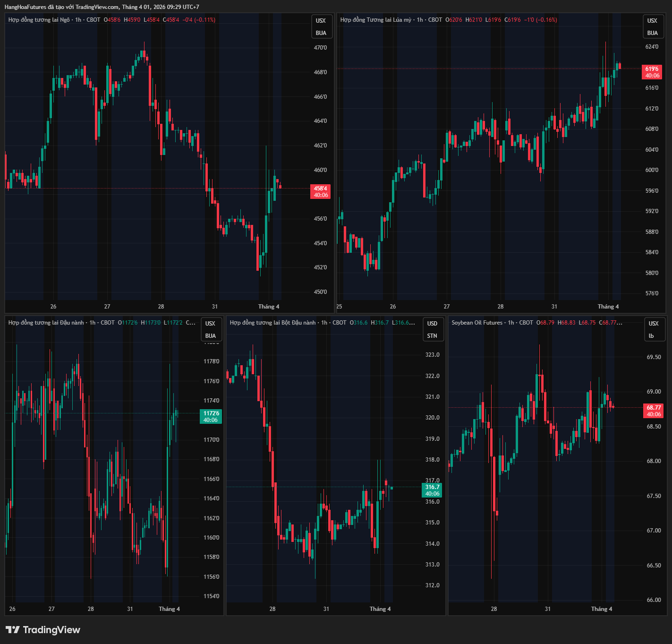Open the BUA unit selector on the soybean (Đậu nành) chart

[211, 336]
